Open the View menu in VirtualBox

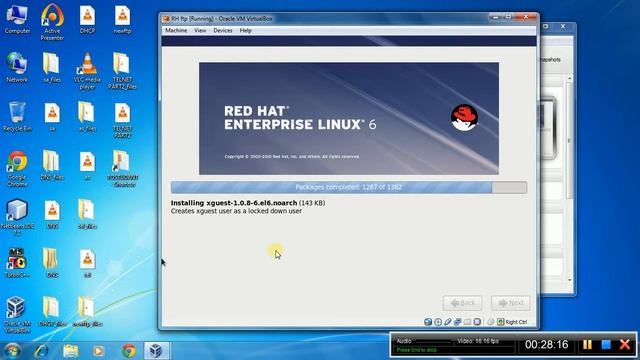click(200, 31)
